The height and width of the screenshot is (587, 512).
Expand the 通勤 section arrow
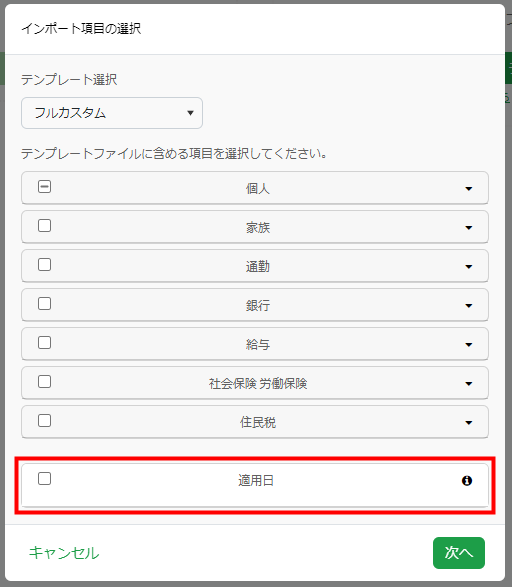coord(469,267)
